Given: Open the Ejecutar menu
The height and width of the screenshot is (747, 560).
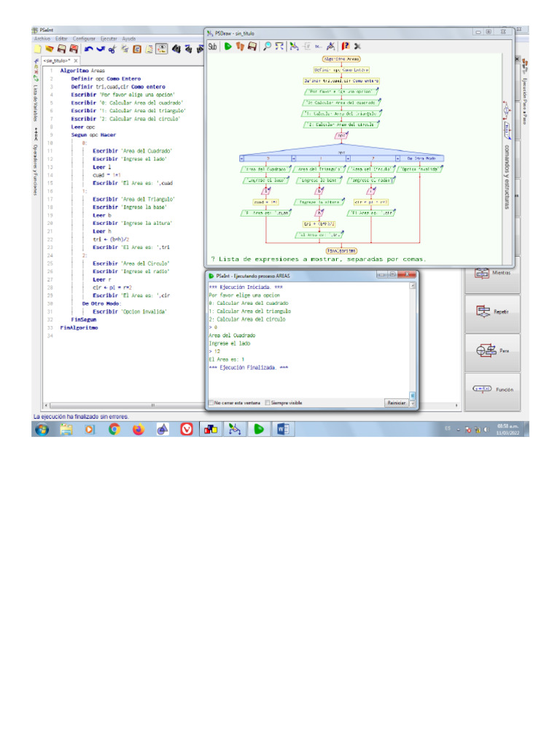Looking at the screenshot, I should pos(109,38).
